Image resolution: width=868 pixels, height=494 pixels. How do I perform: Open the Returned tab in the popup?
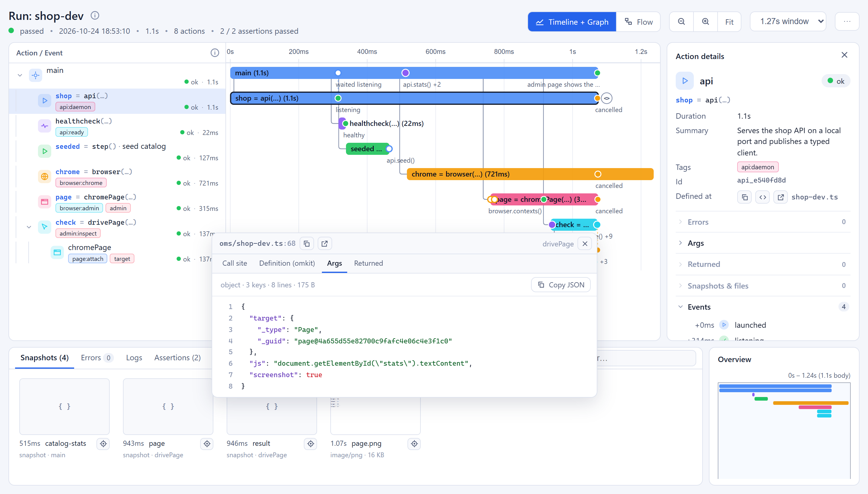click(x=368, y=263)
